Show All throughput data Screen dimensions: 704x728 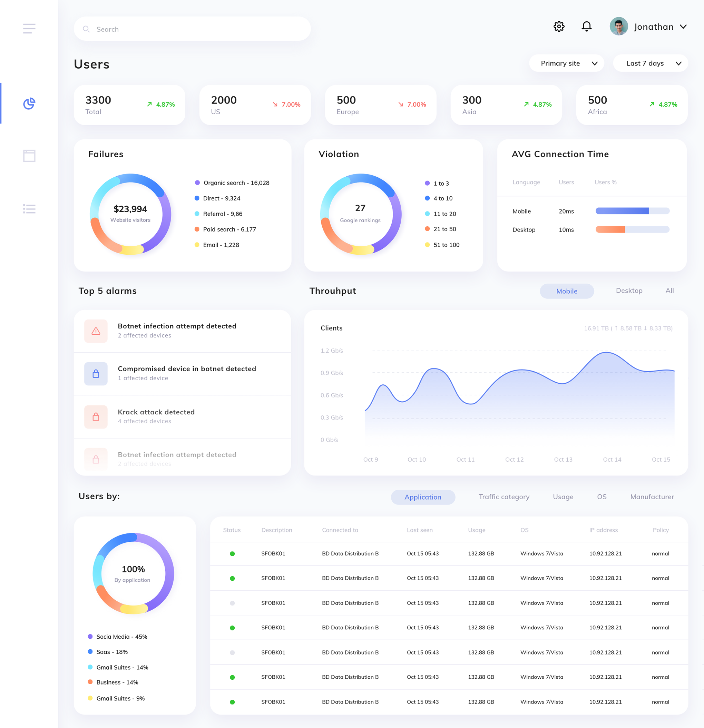tap(669, 291)
